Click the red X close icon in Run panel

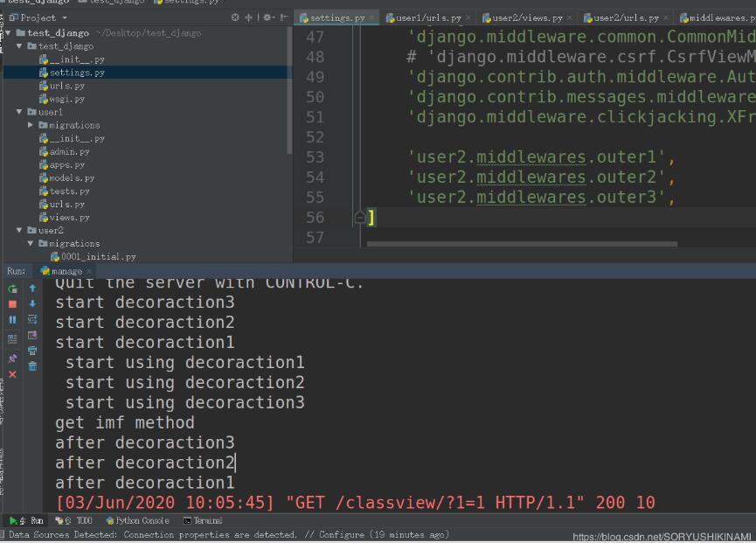pos(12,374)
